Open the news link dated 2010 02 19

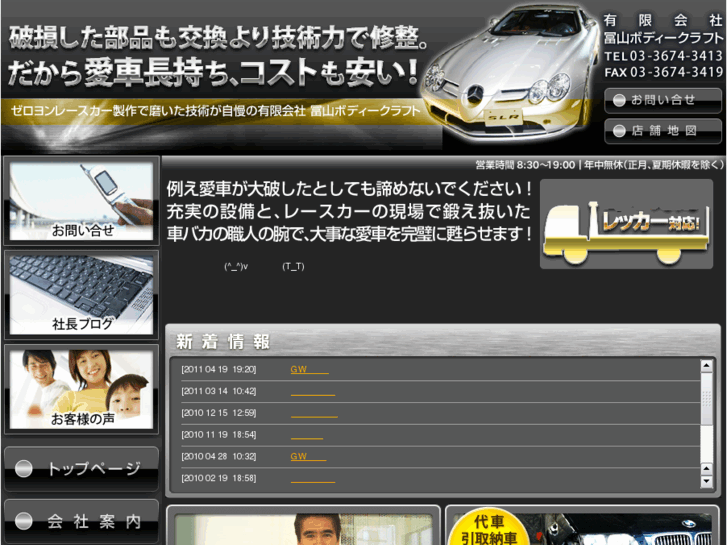point(313,478)
